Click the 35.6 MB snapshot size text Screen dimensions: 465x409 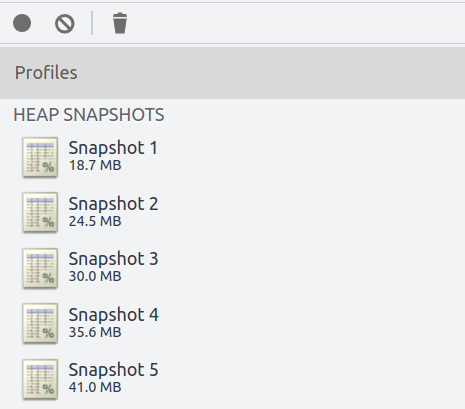[x=95, y=332]
